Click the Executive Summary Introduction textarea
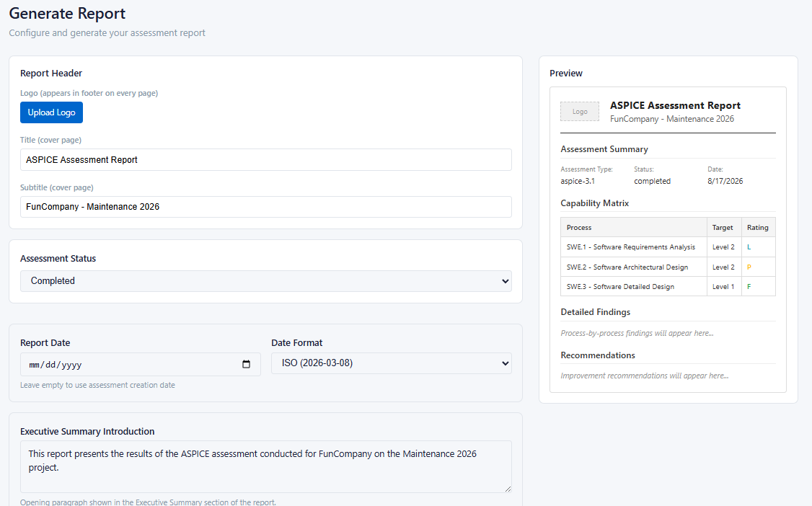812x506 pixels. click(x=265, y=466)
